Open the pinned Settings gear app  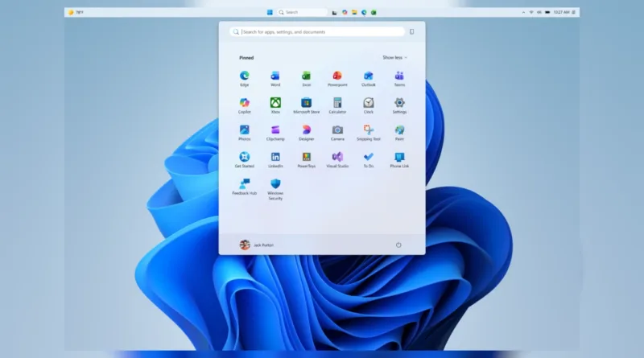[399, 105]
